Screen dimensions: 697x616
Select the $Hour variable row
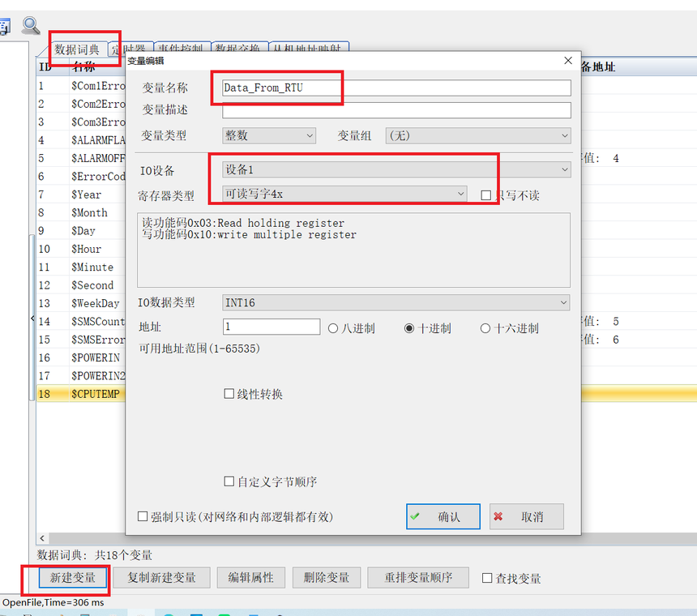coord(81,249)
